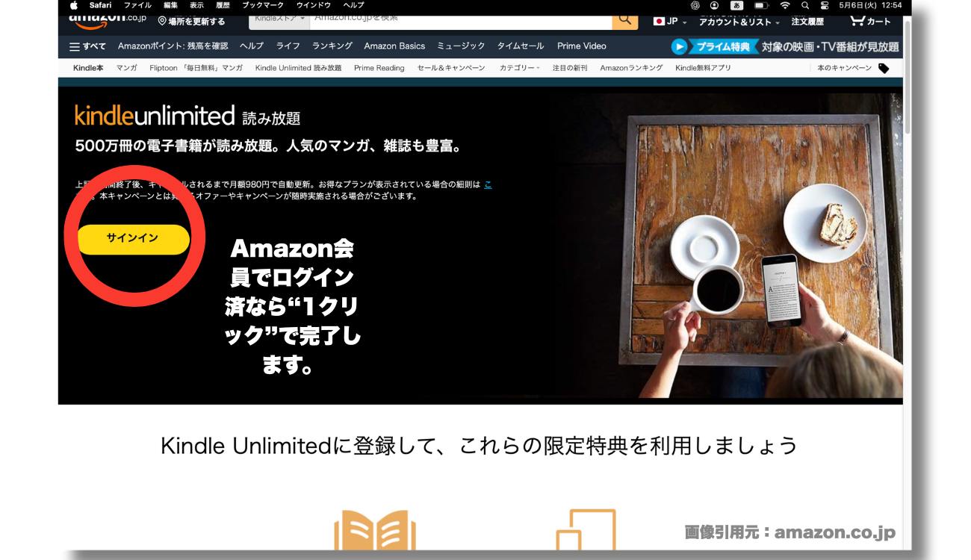
Task: Click the open book feature icon
Action: [x=375, y=532]
